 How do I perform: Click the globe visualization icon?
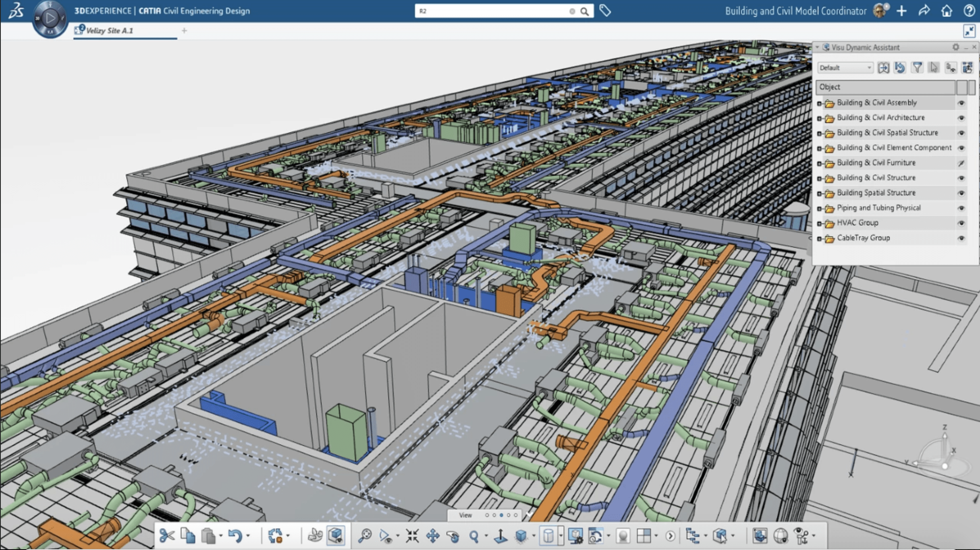click(781, 536)
